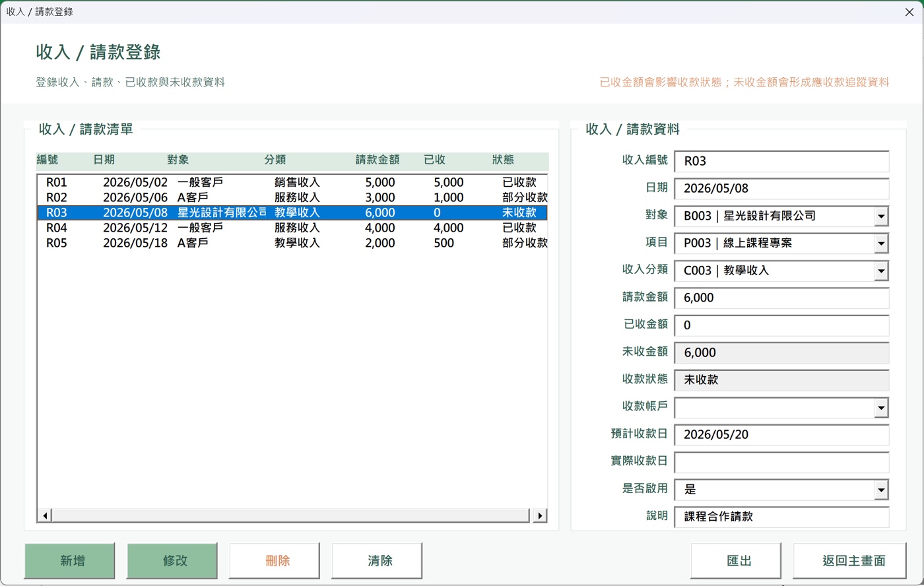Select list row R02

point(292,197)
